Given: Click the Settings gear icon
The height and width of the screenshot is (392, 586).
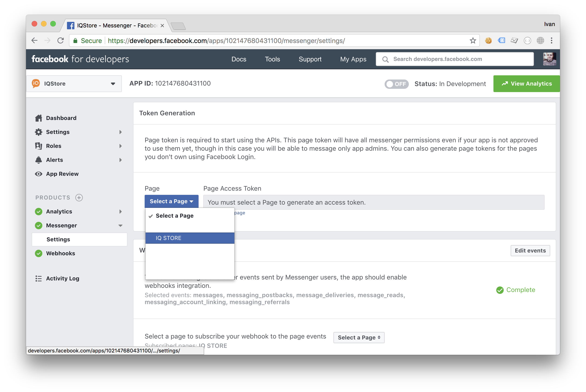Looking at the screenshot, I should pos(39,132).
